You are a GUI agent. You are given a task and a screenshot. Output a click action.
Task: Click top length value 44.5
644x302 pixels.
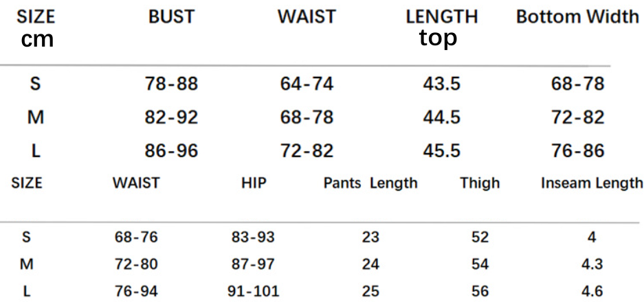click(441, 117)
